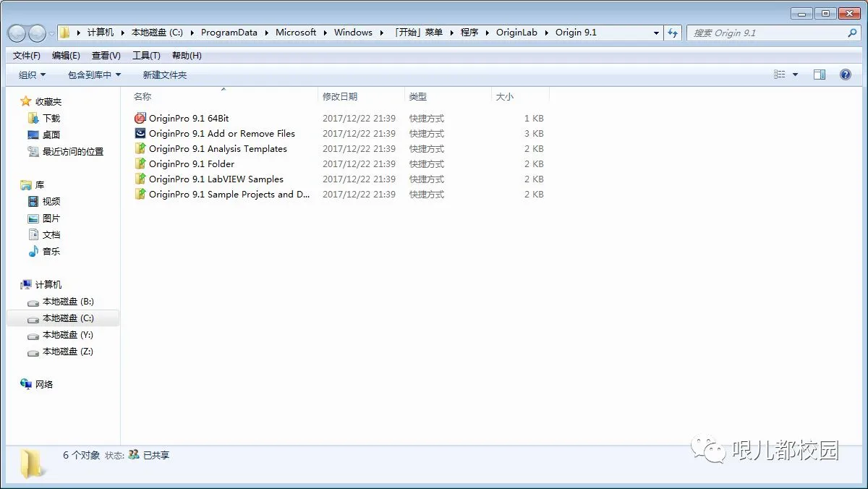Image resolution: width=868 pixels, height=489 pixels.
Task: Select the LabVIEW Samples shortcut icon
Action: pos(140,179)
